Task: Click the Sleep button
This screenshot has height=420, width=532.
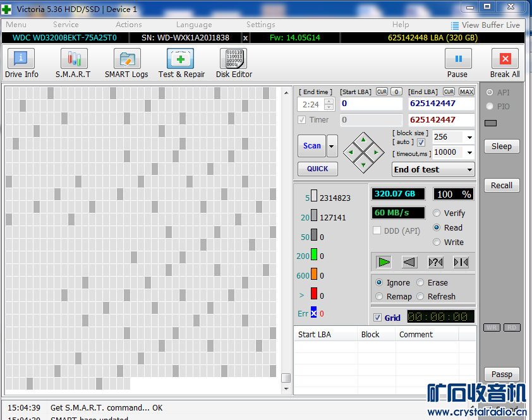Action: tap(502, 147)
